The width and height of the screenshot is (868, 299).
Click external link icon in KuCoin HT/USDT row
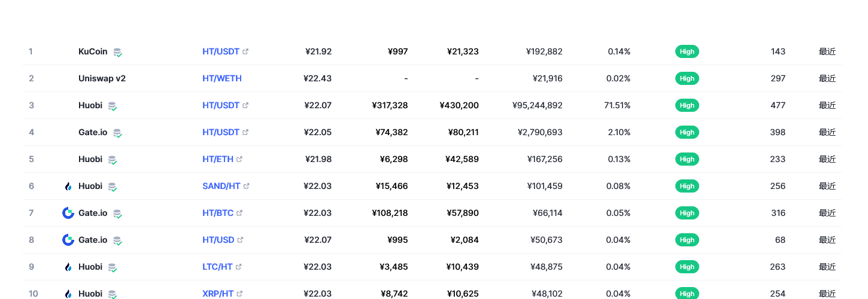(245, 51)
